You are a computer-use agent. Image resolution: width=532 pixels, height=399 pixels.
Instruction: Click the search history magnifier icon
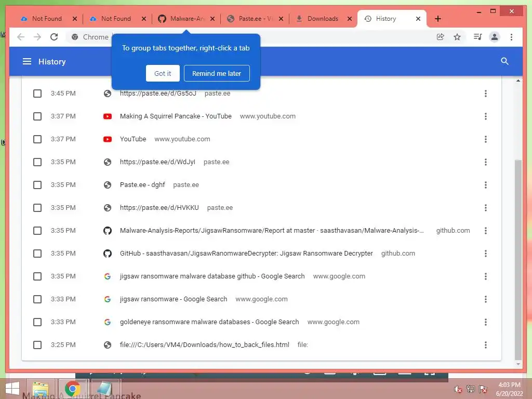pos(504,61)
